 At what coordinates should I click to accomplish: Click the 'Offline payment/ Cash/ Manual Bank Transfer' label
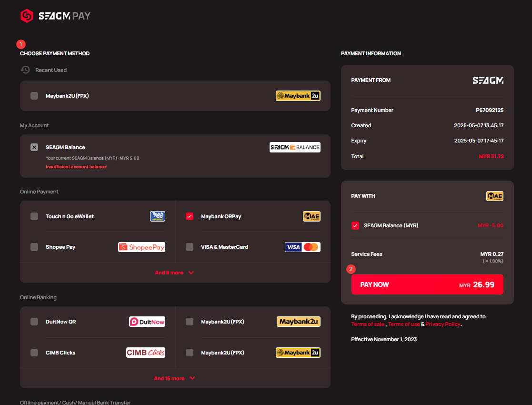75,402
